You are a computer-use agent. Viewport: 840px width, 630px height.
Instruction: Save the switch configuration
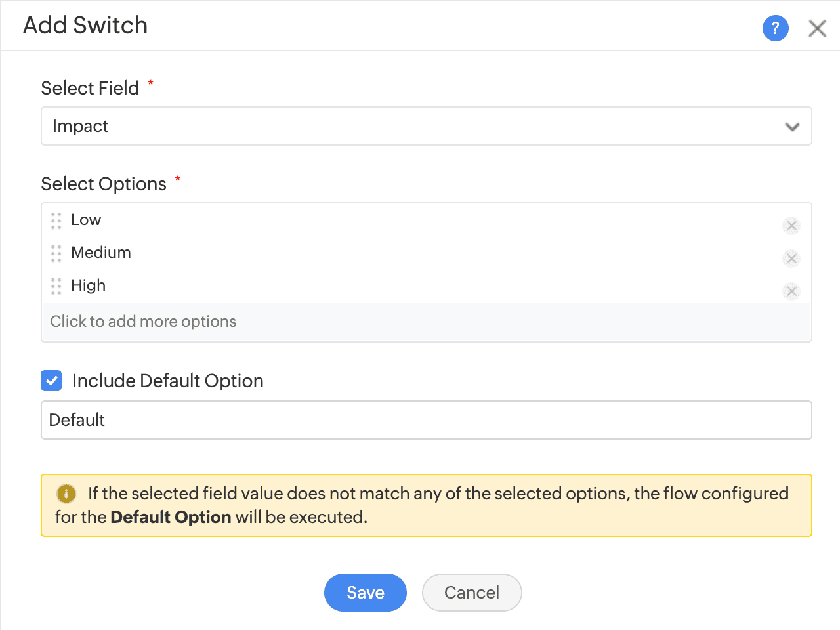366,593
